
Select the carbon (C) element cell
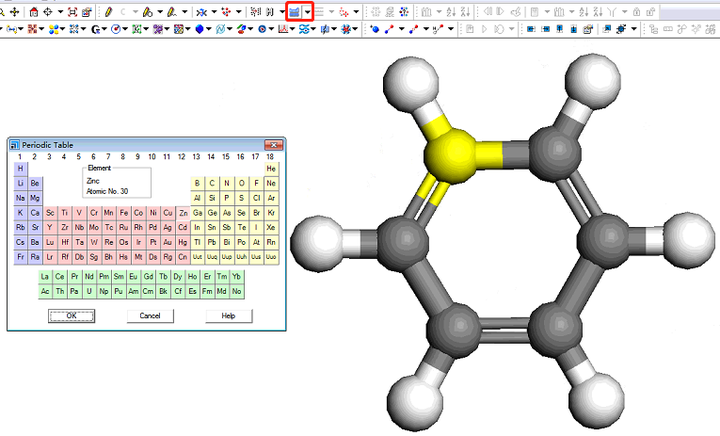pyautogui.click(x=212, y=183)
